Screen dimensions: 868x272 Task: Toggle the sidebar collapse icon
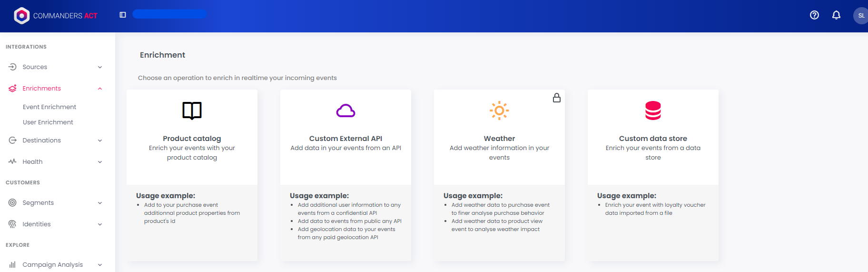coord(123,15)
